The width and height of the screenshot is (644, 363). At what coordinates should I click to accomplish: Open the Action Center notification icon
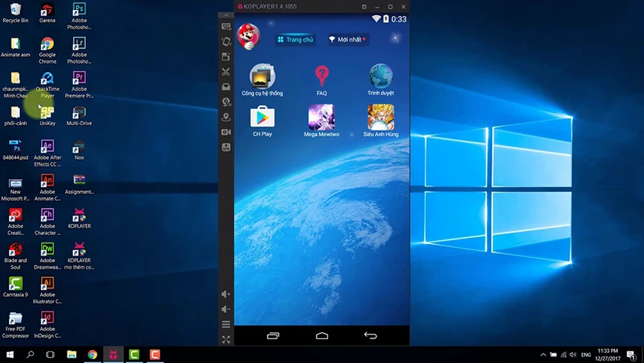(x=631, y=355)
